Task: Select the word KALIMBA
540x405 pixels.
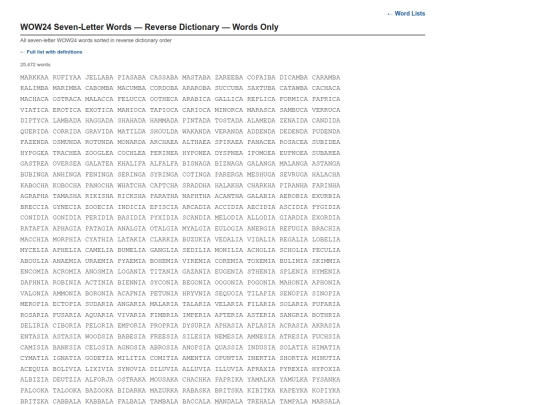Action: pos(34,88)
